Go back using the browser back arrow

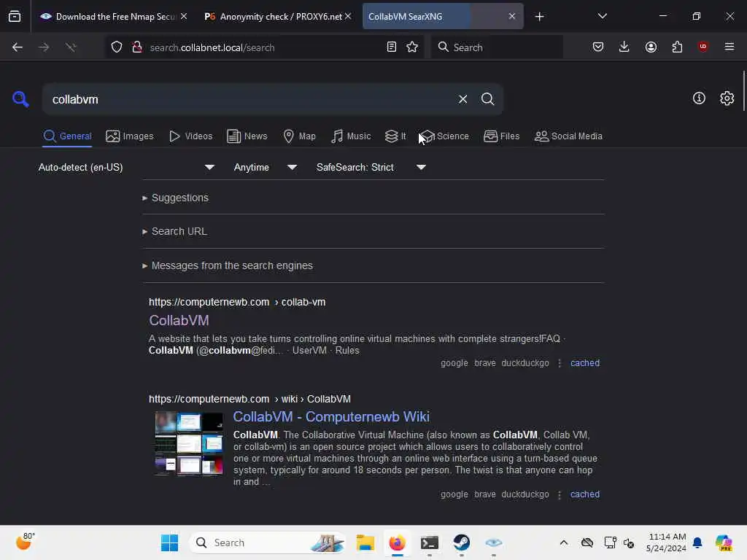pyautogui.click(x=18, y=47)
